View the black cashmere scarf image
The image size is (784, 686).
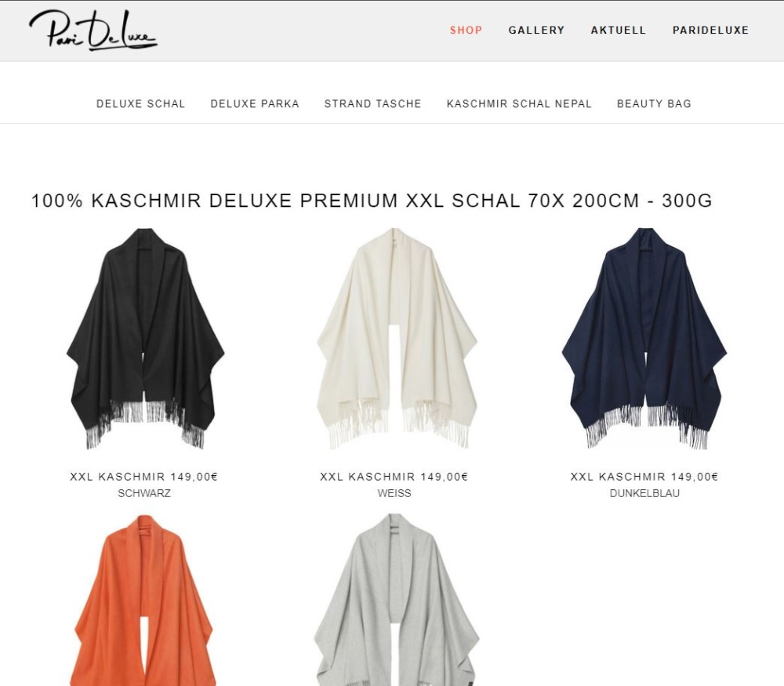tap(145, 339)
